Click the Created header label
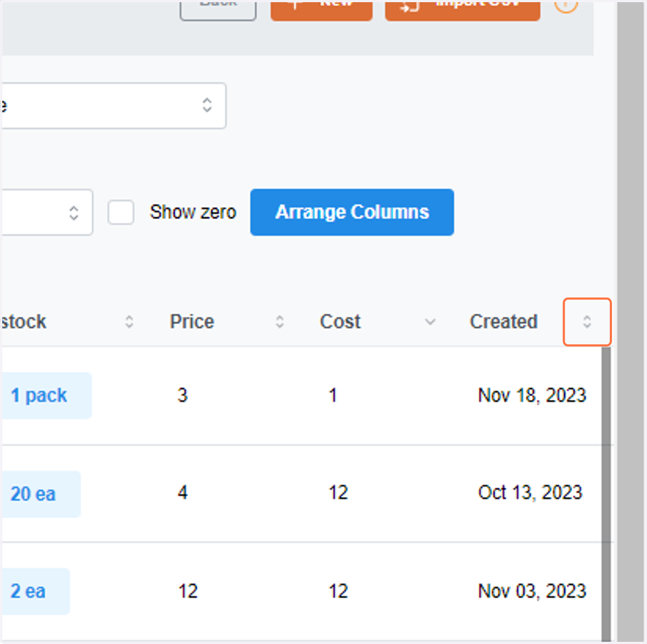 (x=504, y=322)
